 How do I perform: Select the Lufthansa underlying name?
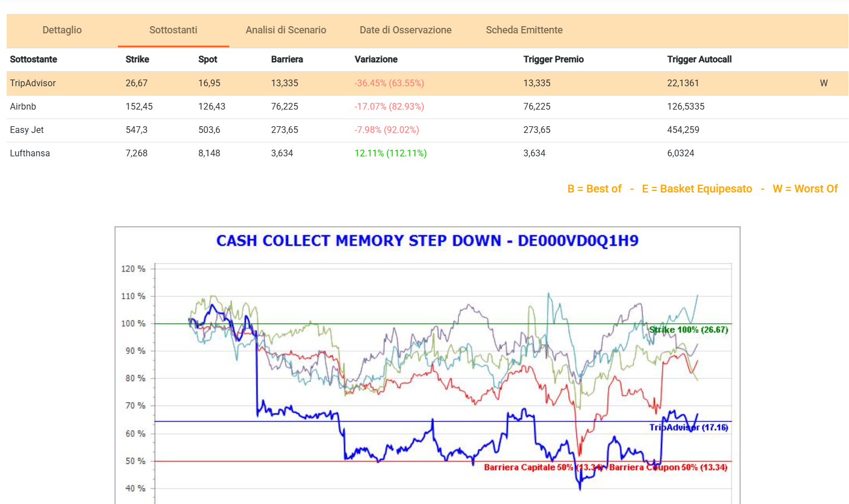click(30, 154)
